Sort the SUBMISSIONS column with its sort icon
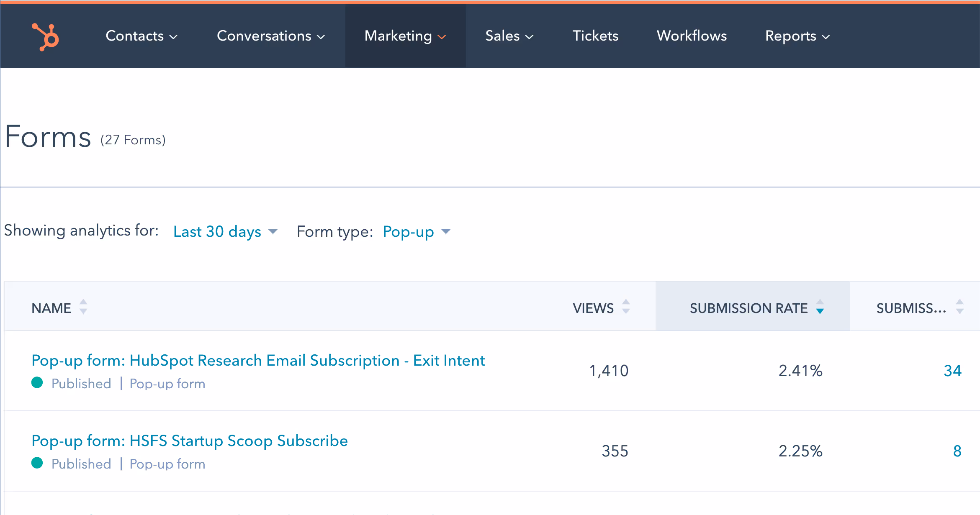Viewport: 980px width, 515px height. click(959, 307)
